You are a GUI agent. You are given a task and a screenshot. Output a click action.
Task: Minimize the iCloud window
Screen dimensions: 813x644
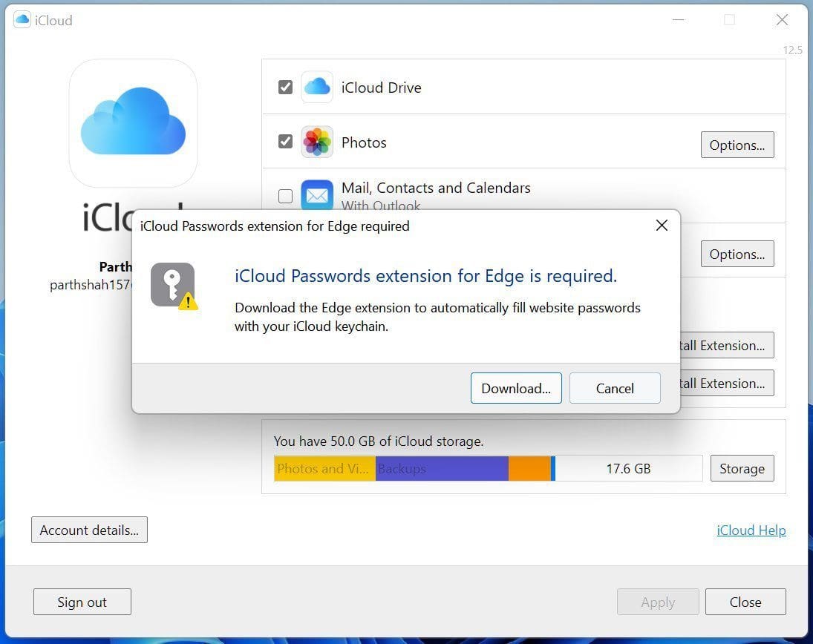click(678, 20)
